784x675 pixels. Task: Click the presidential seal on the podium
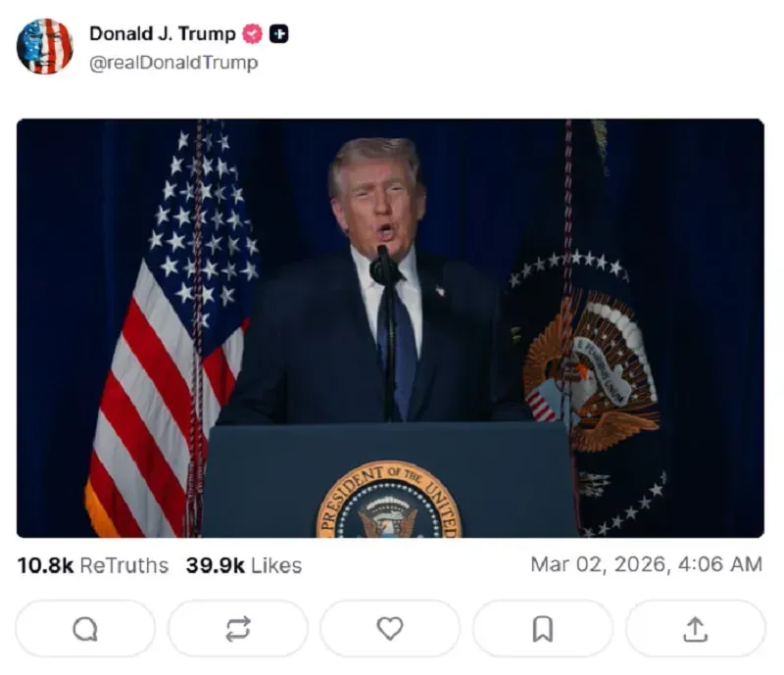389,500
